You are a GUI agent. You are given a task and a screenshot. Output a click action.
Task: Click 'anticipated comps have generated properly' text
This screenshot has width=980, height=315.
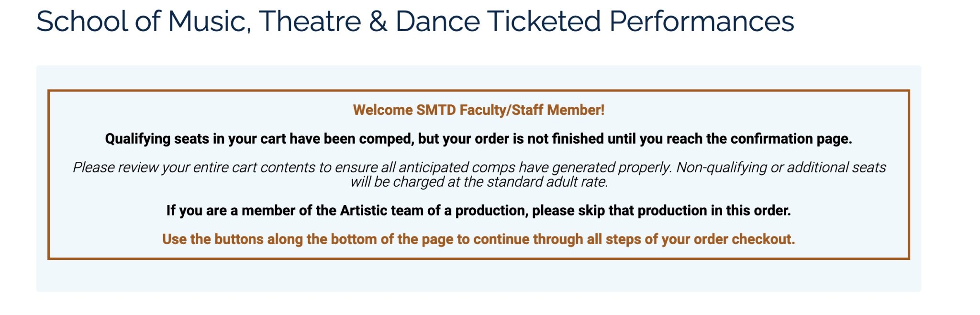pyautogui.click(x=535, y=168)
